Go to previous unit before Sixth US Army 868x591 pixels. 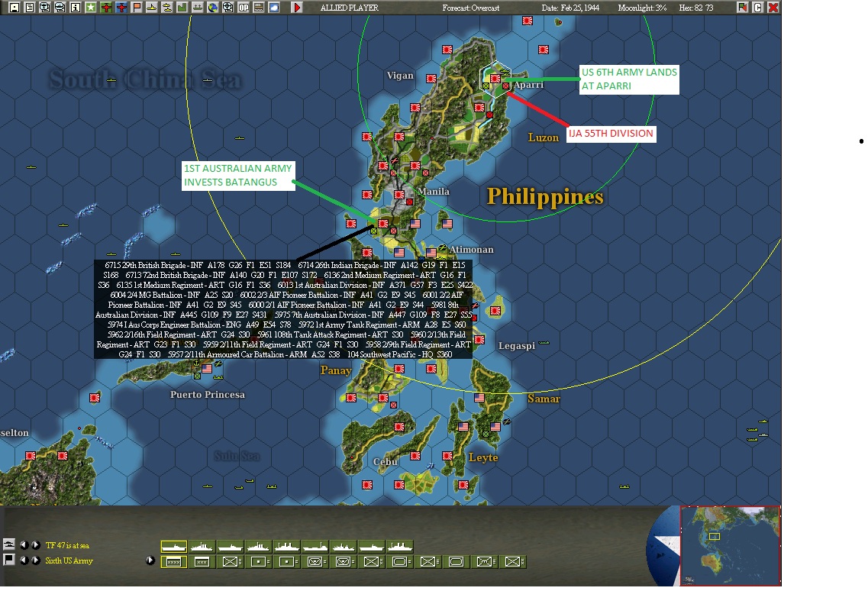click(24, 560)
